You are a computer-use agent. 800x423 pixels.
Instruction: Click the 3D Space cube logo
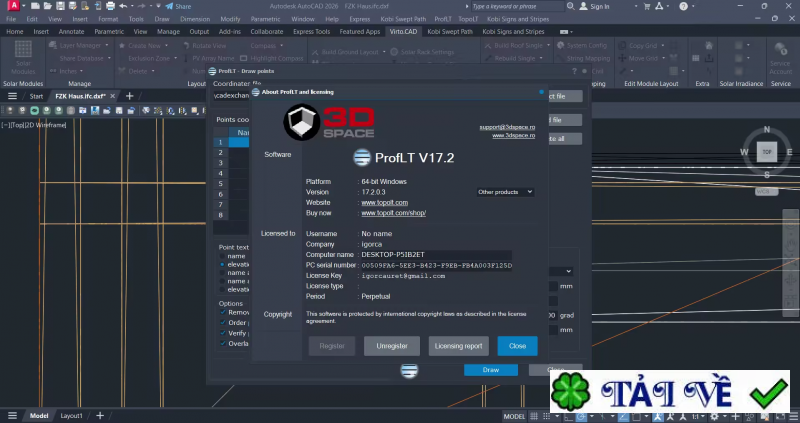[x=299, y=122]
